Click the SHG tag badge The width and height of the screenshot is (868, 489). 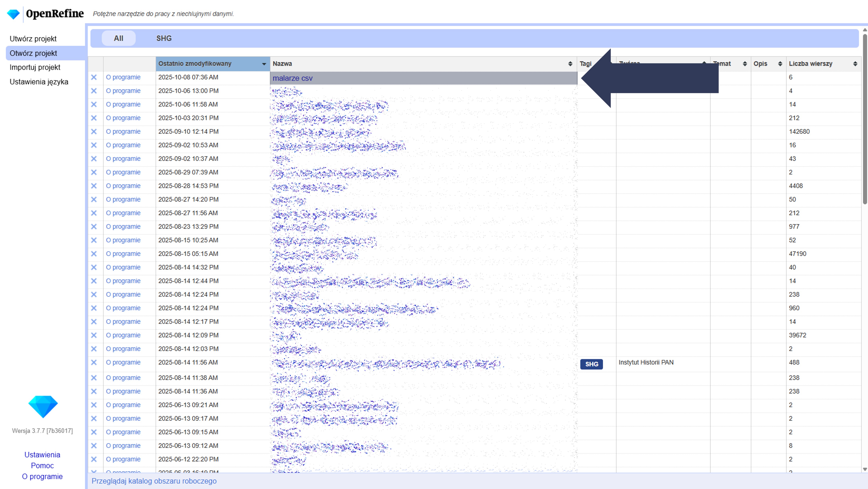click(x=591, y=364)
